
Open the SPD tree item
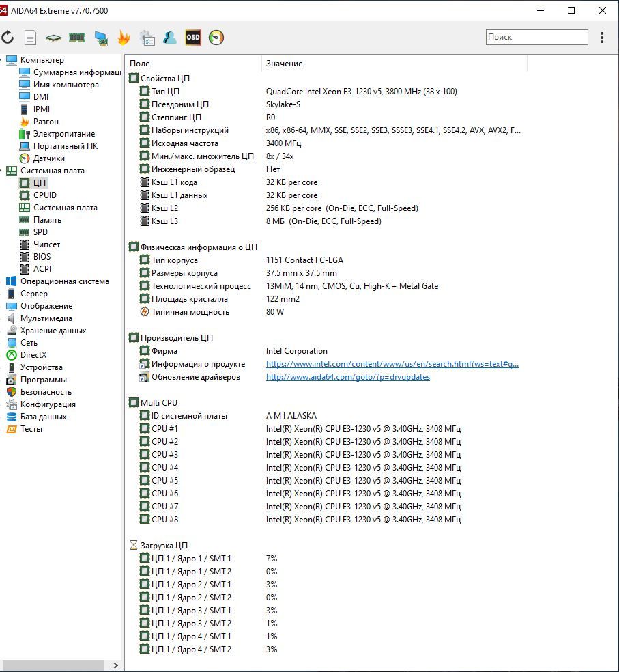click(40, 232)
